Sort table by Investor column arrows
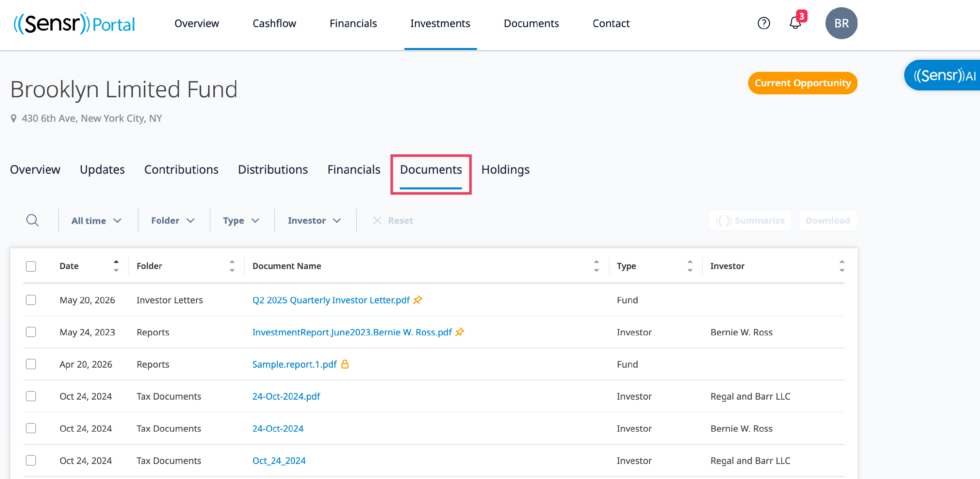Image resolution: width=980 pixels, height=479 pixels. 842,266
